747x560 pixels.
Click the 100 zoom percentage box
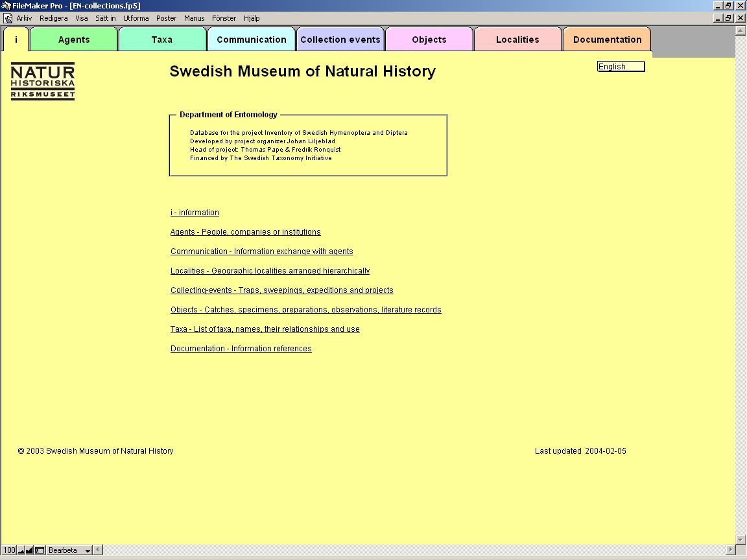[9, 550]
